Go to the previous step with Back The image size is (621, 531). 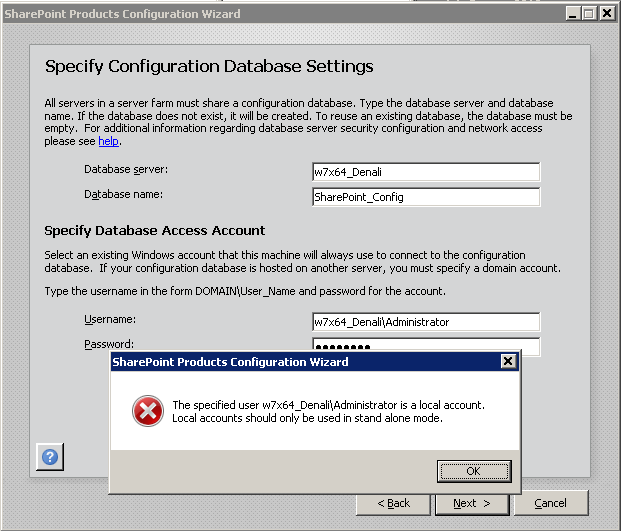(x=393, y=503)
